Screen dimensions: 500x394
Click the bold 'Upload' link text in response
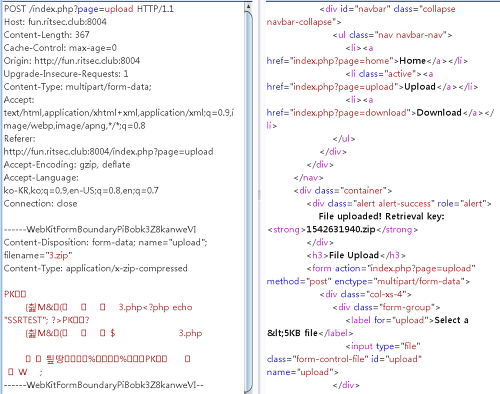(420, 87)
